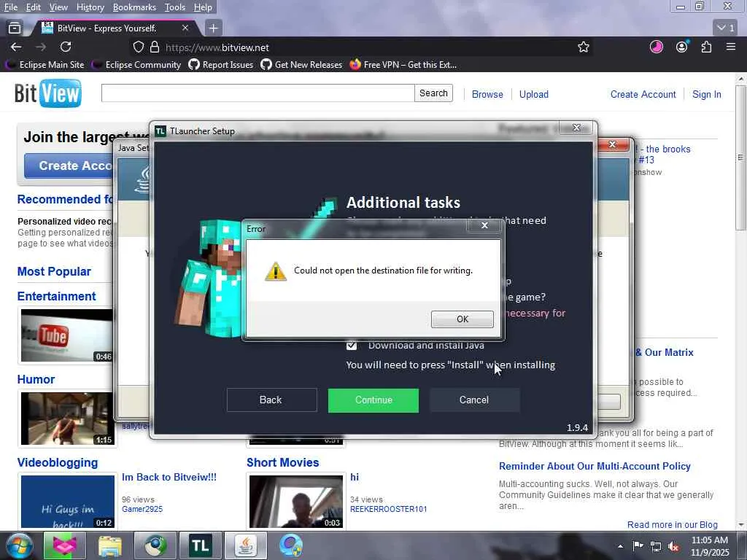
Task: Open the Bookmarks menu
Action: [x=134, y=7]
